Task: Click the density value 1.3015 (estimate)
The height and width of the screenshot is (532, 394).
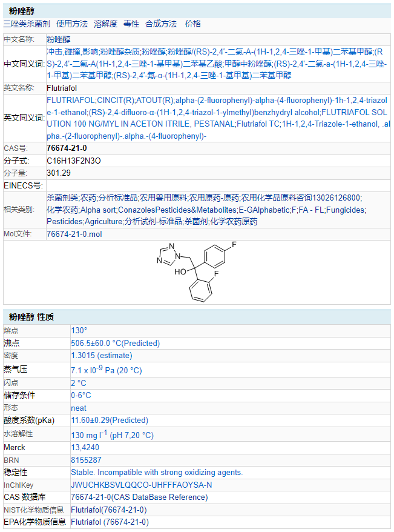Action: 102,356
